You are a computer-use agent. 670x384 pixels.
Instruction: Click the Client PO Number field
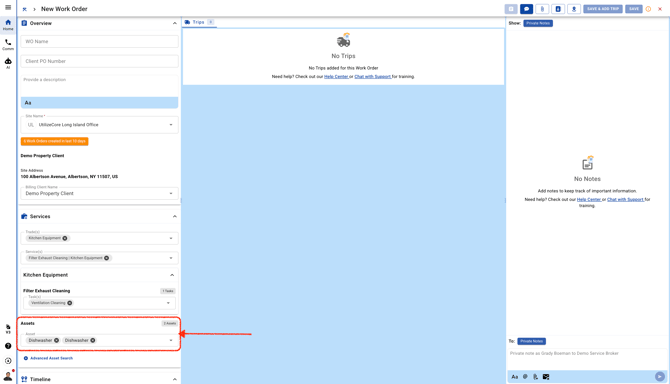[100, 61]
